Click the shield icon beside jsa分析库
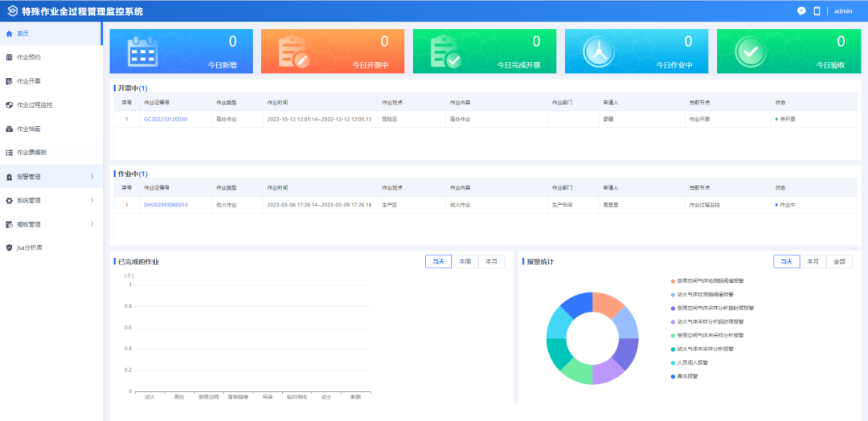 tap(9, 247)
